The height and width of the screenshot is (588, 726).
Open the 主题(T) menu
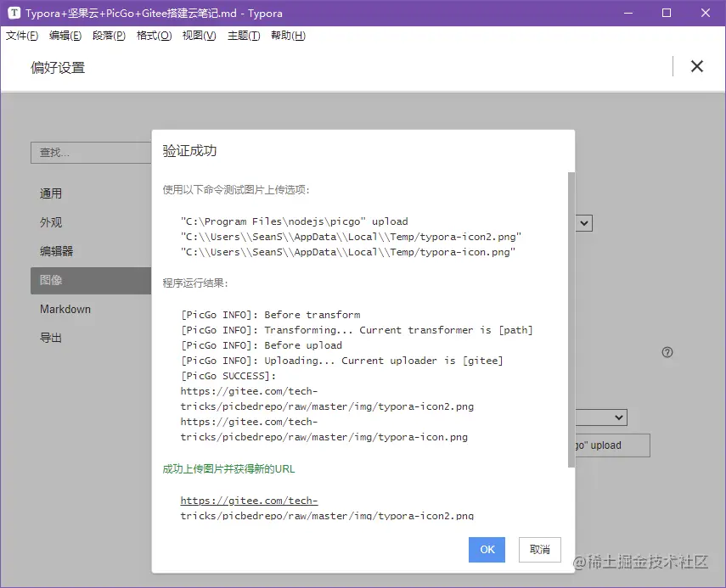tap(244, 36)
